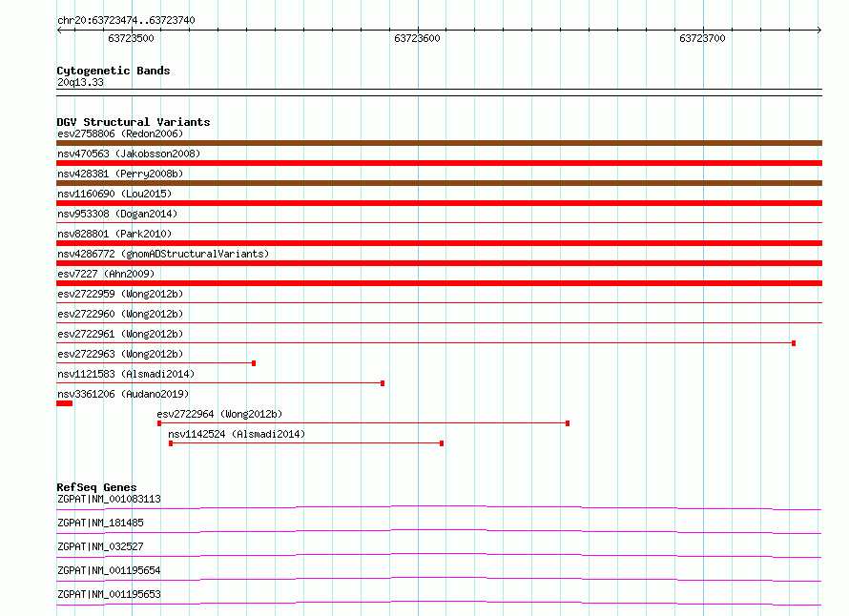The image size is (849, 616).
Task: Click the brown bar under esv2758806
Action: pyautogui.click(x=439, y=143)
